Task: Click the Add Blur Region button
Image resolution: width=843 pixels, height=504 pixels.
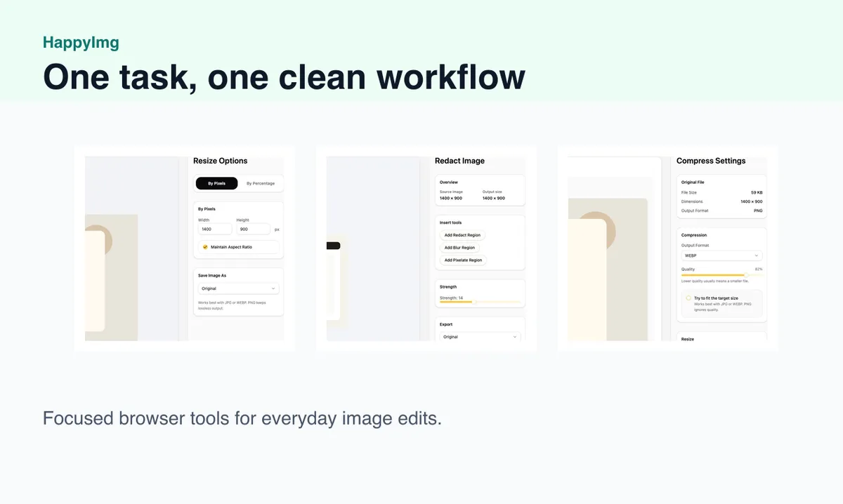Action: click(x=459, y=248)
